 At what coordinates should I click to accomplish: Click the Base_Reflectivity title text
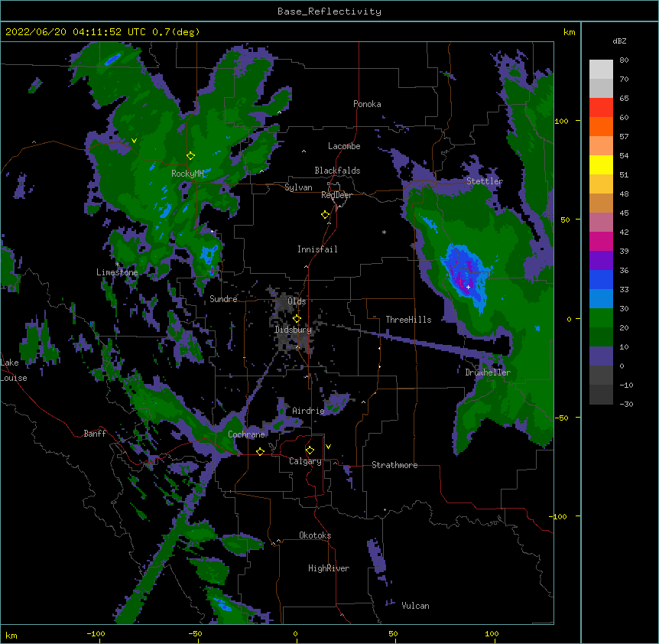pos(329,11)
